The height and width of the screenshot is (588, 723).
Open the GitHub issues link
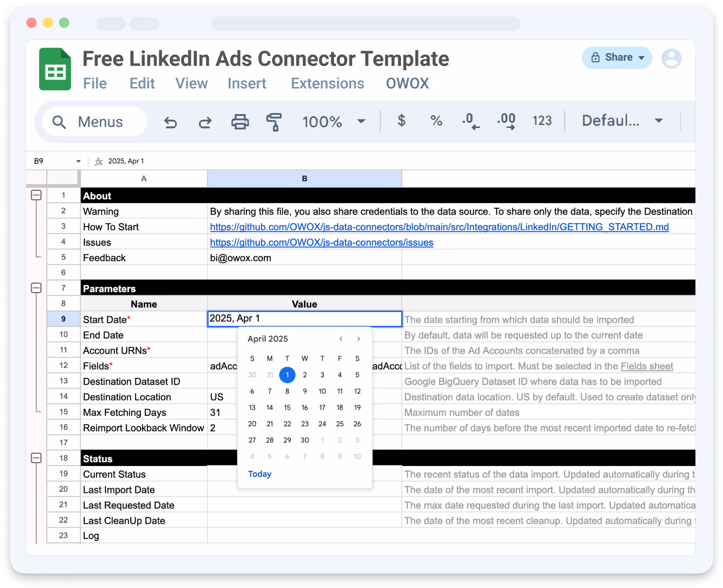tap(321, 242)
